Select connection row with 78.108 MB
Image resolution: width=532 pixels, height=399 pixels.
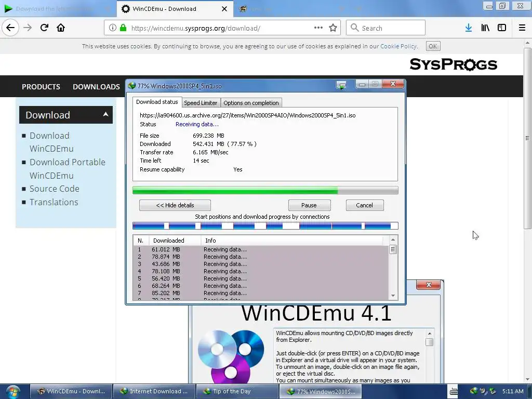[x=261, y=271]
